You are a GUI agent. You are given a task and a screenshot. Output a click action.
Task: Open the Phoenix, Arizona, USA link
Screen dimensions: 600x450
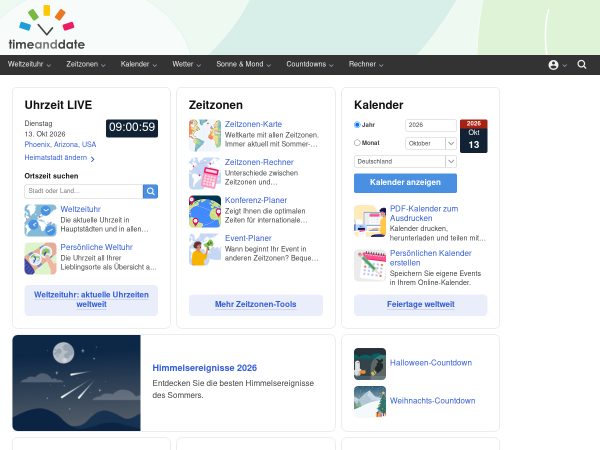(60, 145)
